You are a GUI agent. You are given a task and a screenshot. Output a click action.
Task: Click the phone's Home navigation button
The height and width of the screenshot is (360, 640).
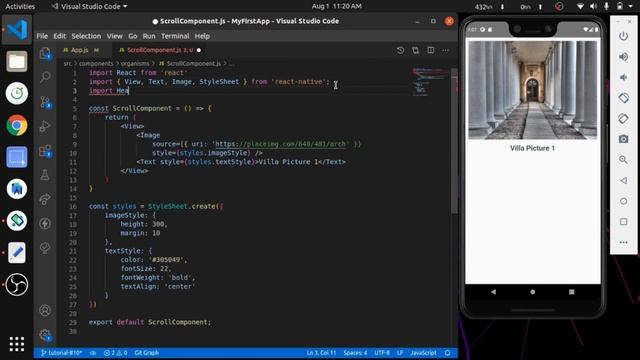(x=532, y=292)
